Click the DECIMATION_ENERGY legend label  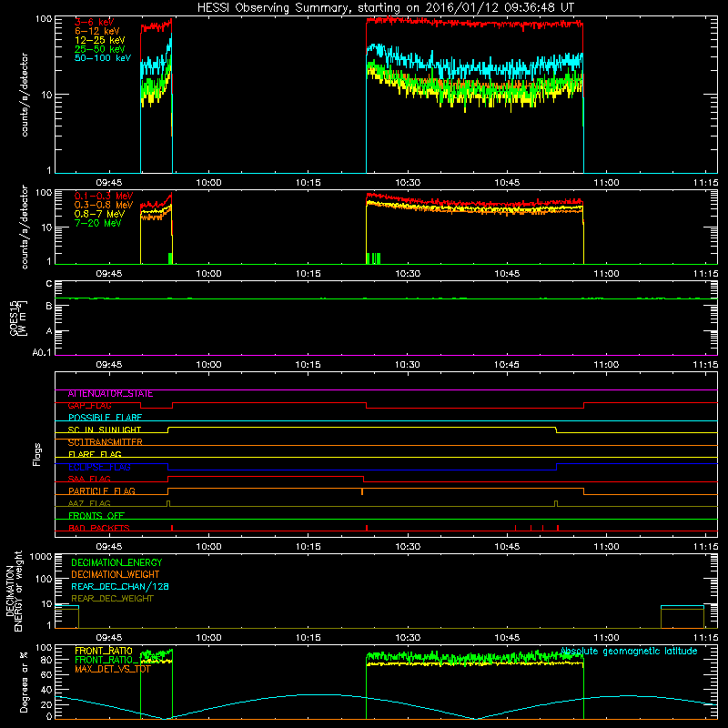116,562
